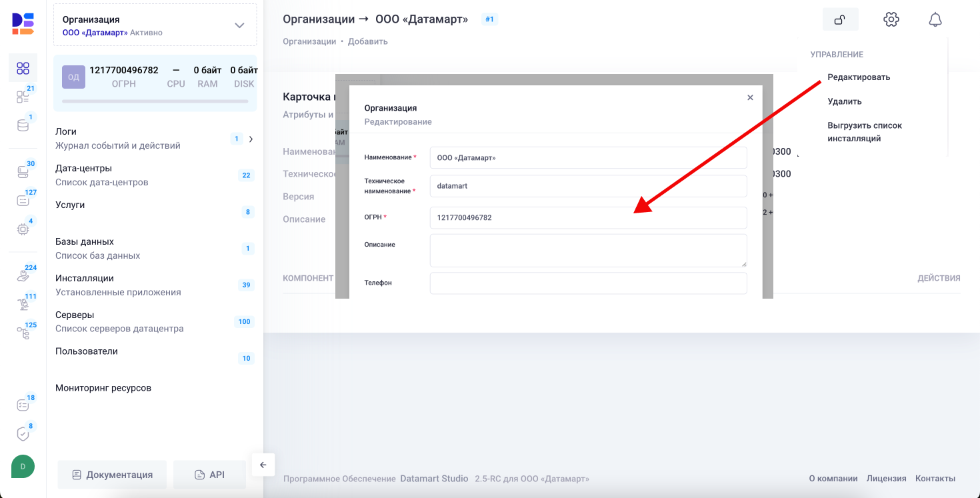The width and height of the screenshot is (980, 498).
Task: Click the checklist icon with badge 18
Action: tap(23, 405)
